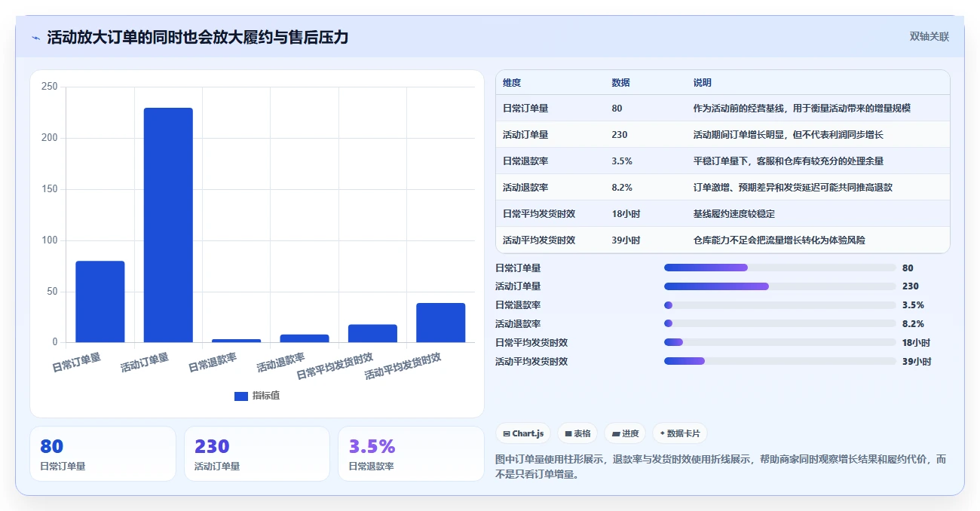This screenshot has height=511, width=980.
Task: Click the 3.5% 日常退款率 stat card
Action: (x=412, y=454)
